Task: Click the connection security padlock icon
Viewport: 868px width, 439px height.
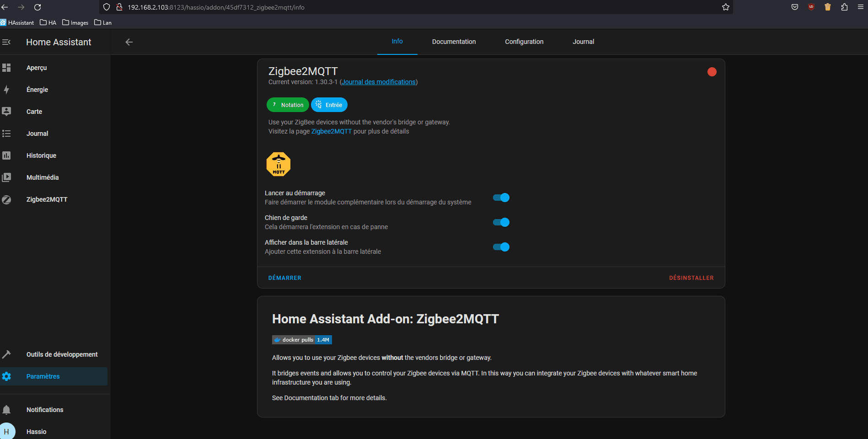Action: tap(119, 7)
